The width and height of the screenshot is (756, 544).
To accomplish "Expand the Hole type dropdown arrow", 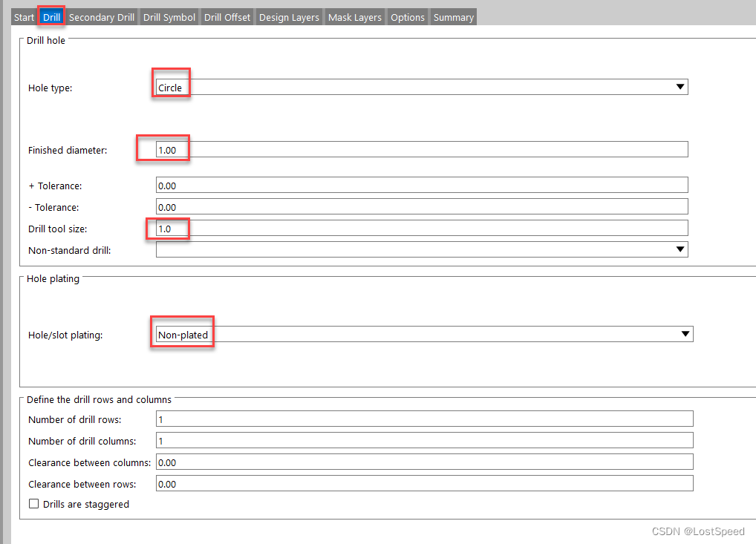I will (680, 87).
